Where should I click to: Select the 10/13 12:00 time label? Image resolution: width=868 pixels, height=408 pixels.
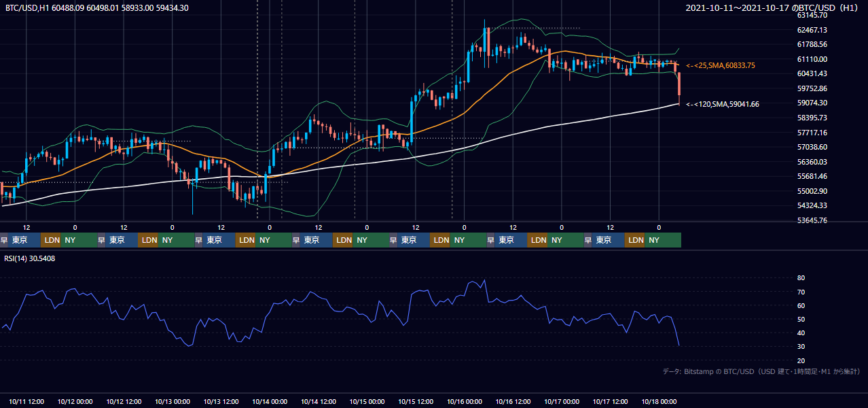(x=221, y=402)
